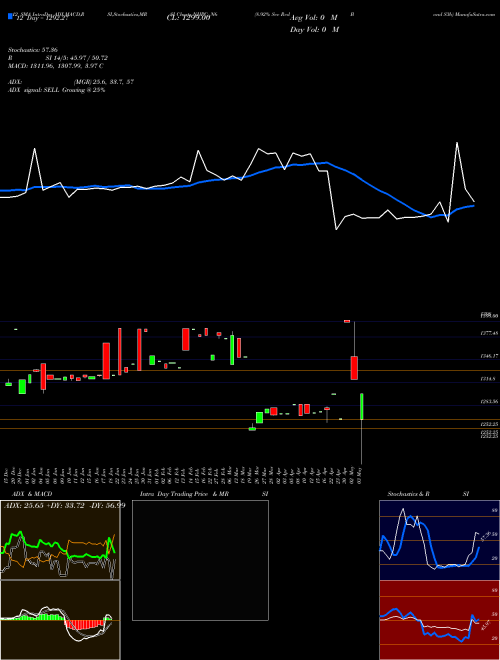Click the 1283.56 price axis label
Screen dimensions: 500x660
pos(489,402)
